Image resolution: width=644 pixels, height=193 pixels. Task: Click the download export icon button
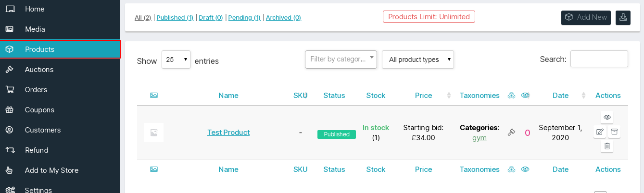[623, 17]
